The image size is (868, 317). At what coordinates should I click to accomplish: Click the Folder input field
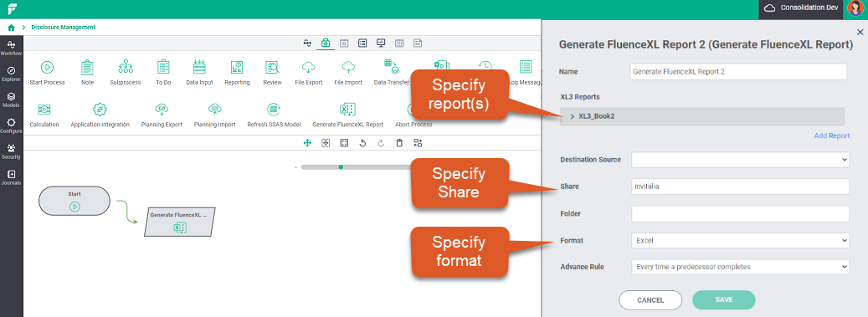[740, 213]
